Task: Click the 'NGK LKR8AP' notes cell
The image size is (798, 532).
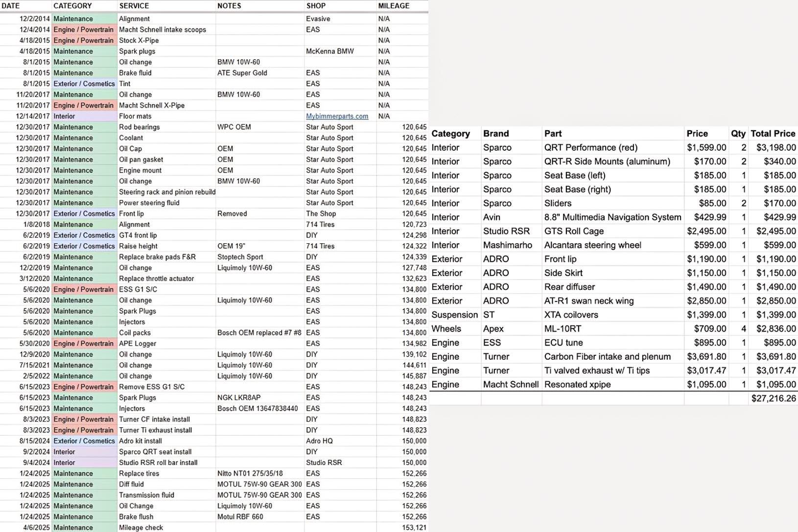Action: pos(260,397)
